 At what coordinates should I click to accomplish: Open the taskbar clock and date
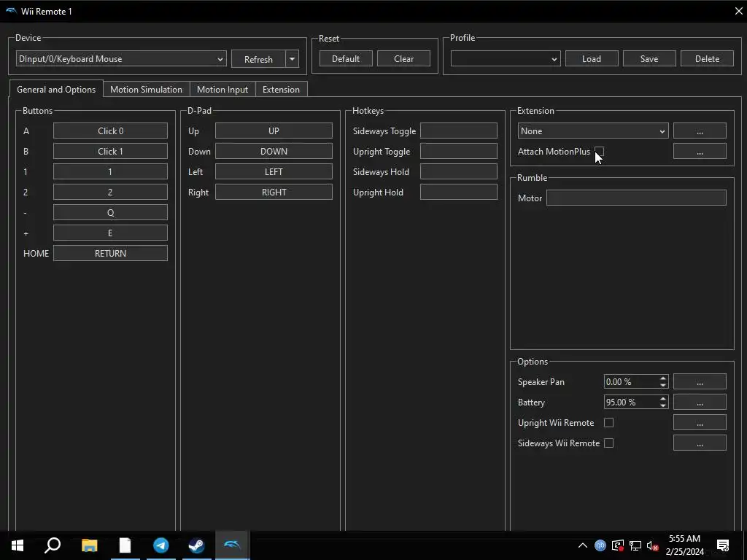click(x=684, y=545)
